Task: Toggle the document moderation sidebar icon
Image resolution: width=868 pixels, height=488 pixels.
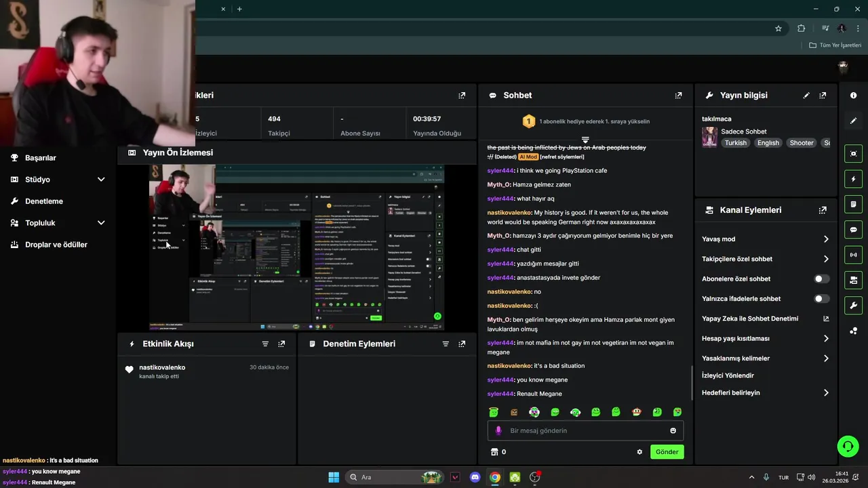Action: click(853, 204)
